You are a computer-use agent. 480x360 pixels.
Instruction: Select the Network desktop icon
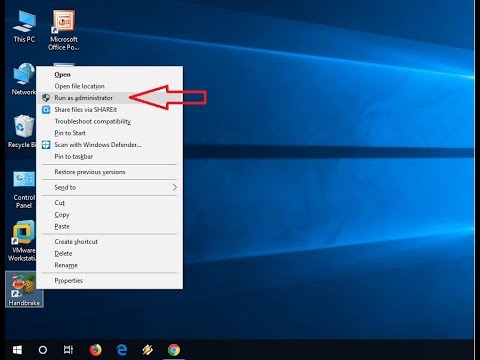pos(23,79)
